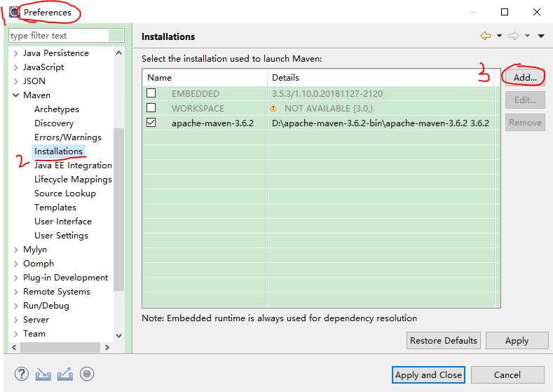Viewport: 553px width, 392px height.
Task: Select the apache-maven-3.6.2 name cell
Action: point(212,123)
